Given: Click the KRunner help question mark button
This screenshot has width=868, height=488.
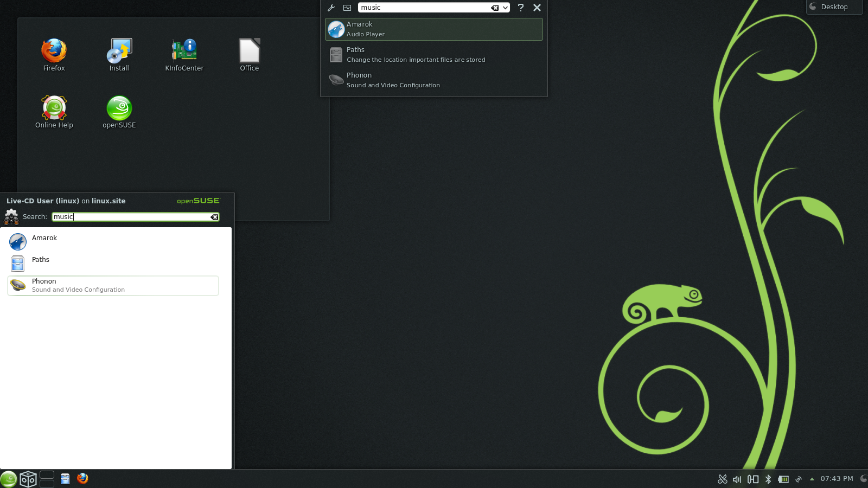Looking at the screenshot, I should (521, 8).
